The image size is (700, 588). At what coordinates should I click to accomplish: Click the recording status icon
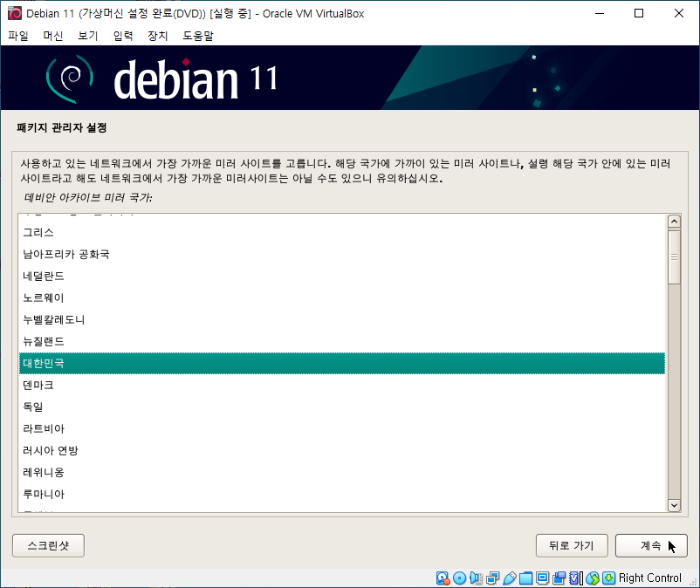pyautogui.click(x=559, y=578)
